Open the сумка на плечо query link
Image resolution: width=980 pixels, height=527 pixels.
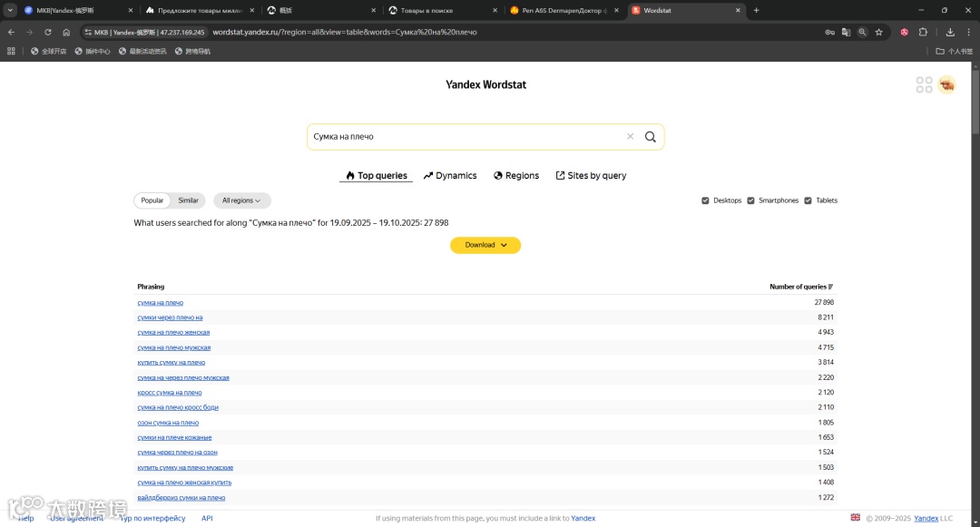pos(160,302)
